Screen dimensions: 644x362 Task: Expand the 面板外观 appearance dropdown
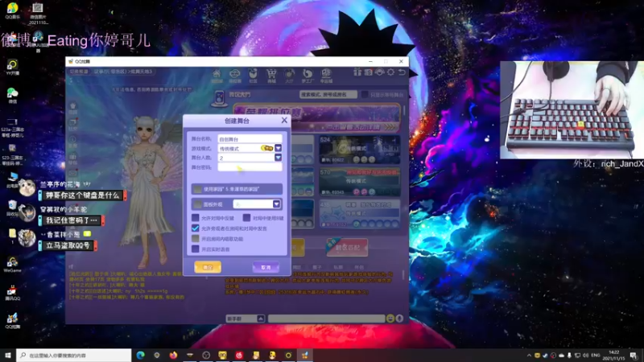276,204
